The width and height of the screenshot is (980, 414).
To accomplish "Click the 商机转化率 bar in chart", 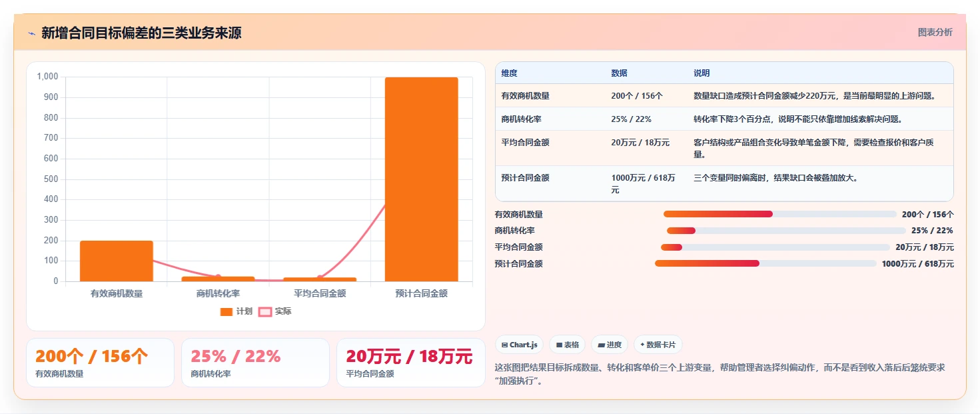I will tap(218, 279).
